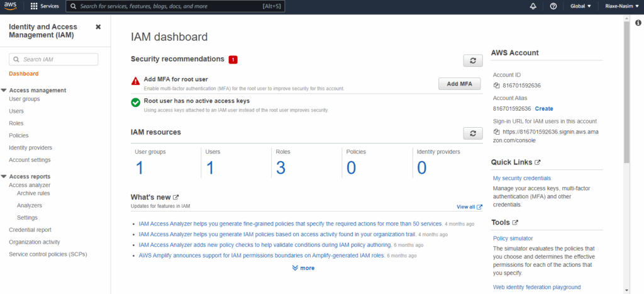Image resolution: width=644 pixels, height=294 pixels.
Task: Open the Riaxe-Nasim account dropdown
Action: pos(620,6)
